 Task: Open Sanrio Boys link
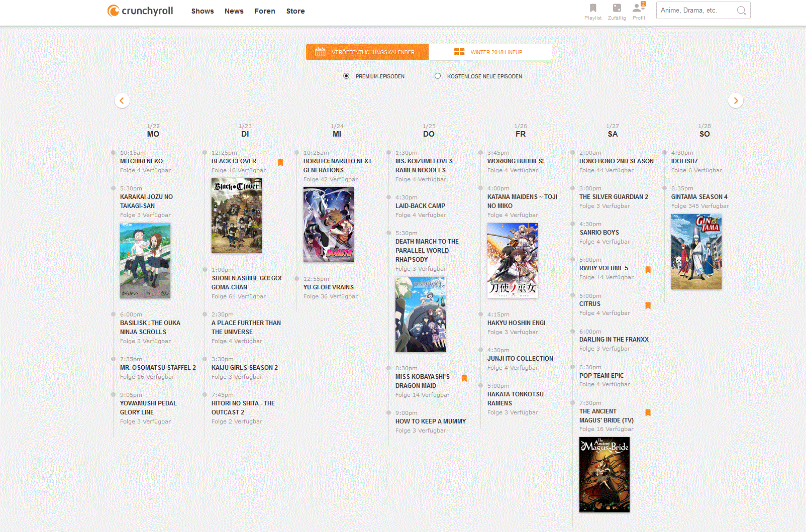click(x=599, y=233)
